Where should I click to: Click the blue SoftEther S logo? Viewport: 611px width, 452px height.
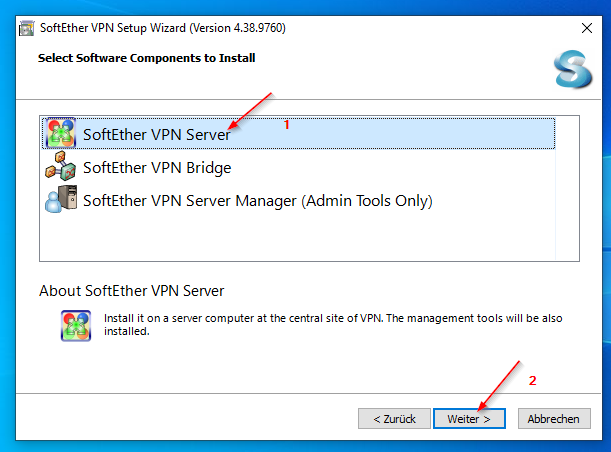pyautogui.click(x=572, y=69)
